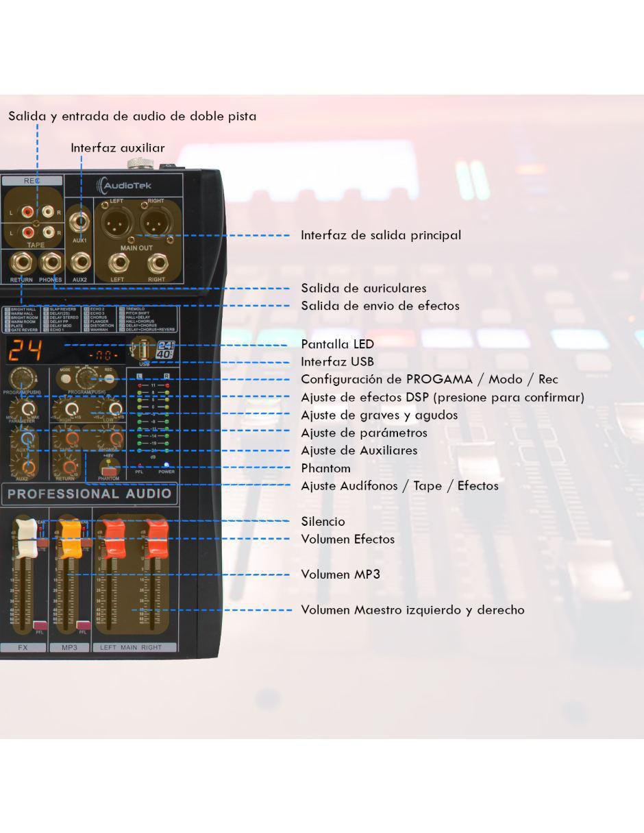
Task: Click the orange LED display showing 24
Action: tap(26, 350)
